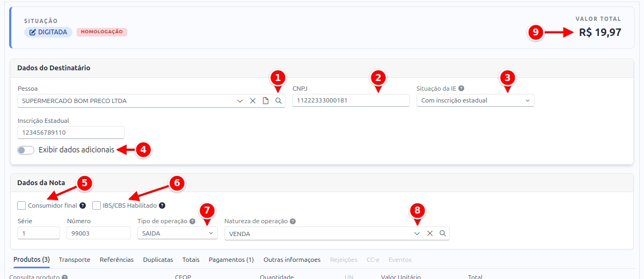Open the Tipo de operação help icon
This screenshot has height=279, width=644.
192,221
